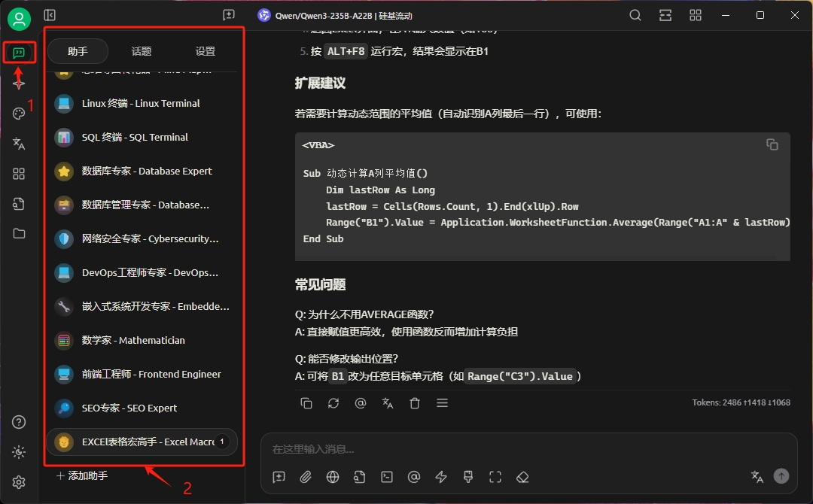Viewport: 813px width, 504px height.
Task: Open the files folder icon
Action: pos(19,234)
